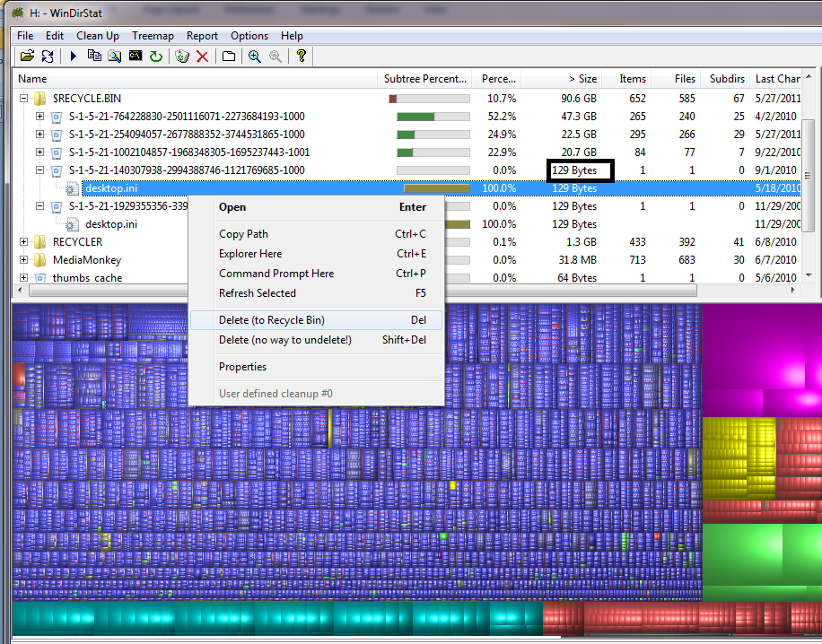Choose Delete (to Recycle Bin) entry
822x644 pixels.
317,320
